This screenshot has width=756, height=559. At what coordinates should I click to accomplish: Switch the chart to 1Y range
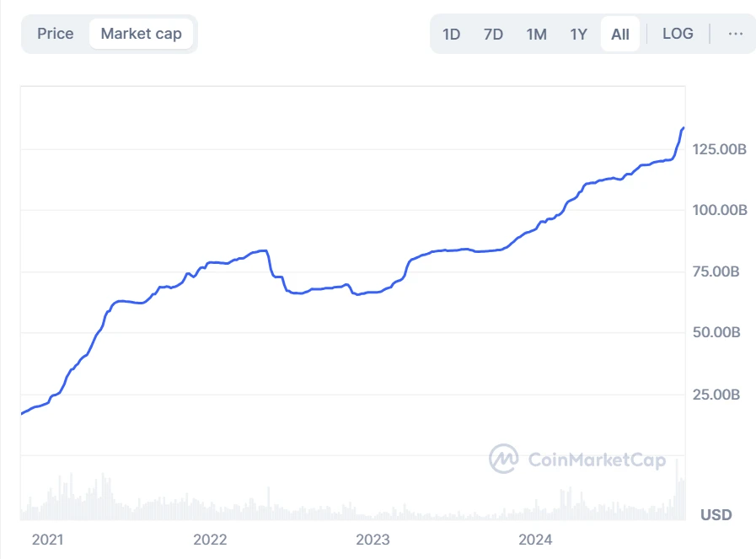[x=578, y=34]
